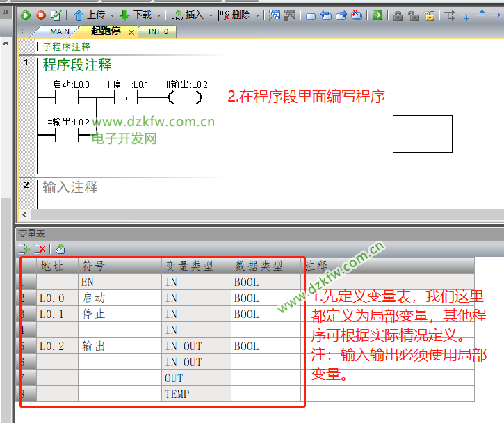Click add-row icon in variable table toolbar
This screenshot has height=423, width=504.
(x=25, y=248)
